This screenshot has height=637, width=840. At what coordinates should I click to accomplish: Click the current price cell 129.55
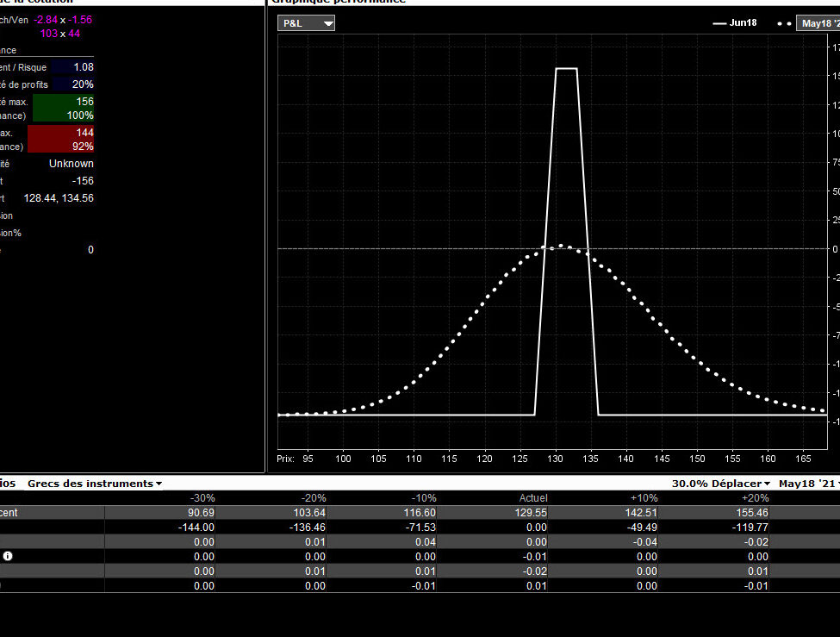click(x=531, y=513)
